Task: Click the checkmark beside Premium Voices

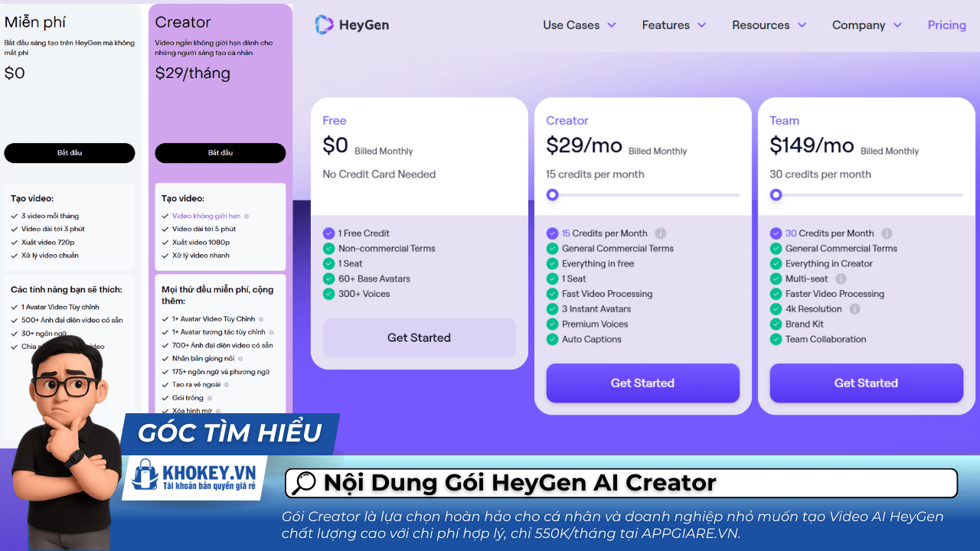Action: coord(552,324)
